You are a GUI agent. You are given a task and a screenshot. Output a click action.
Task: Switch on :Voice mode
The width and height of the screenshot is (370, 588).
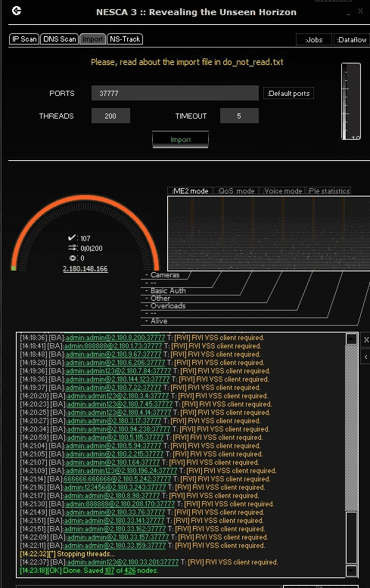[282, 191]
